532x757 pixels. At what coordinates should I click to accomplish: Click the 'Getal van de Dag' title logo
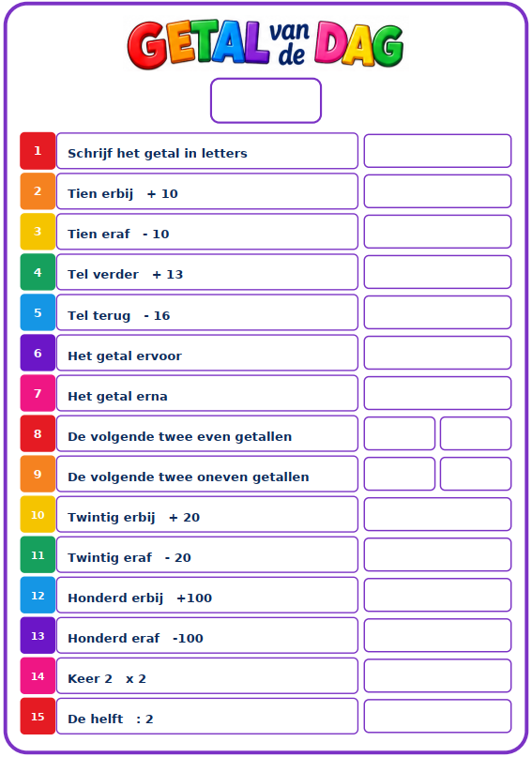266,44
